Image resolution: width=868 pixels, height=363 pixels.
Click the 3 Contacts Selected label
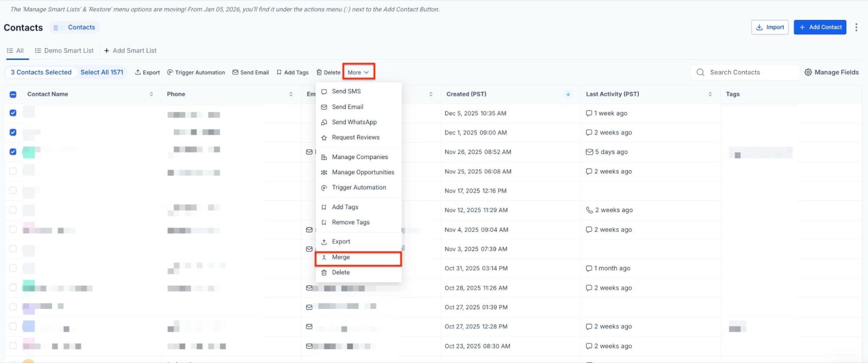click(x=41, y=72)
